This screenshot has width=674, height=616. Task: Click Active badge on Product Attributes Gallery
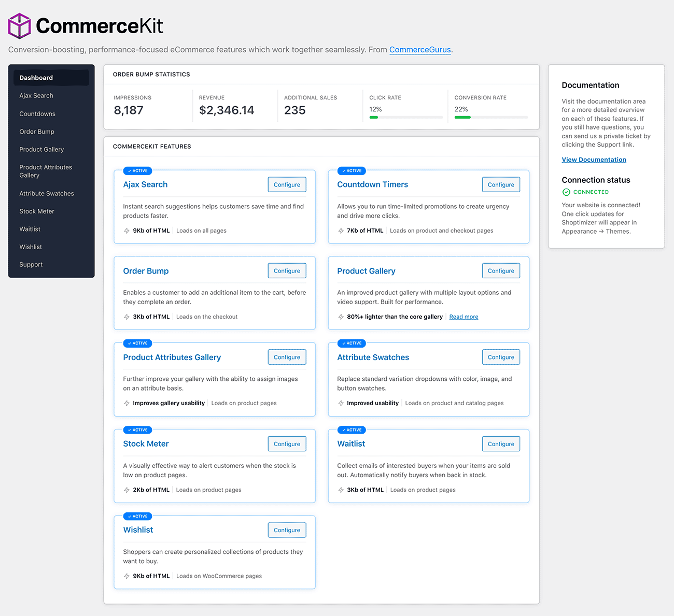point(137,343)
